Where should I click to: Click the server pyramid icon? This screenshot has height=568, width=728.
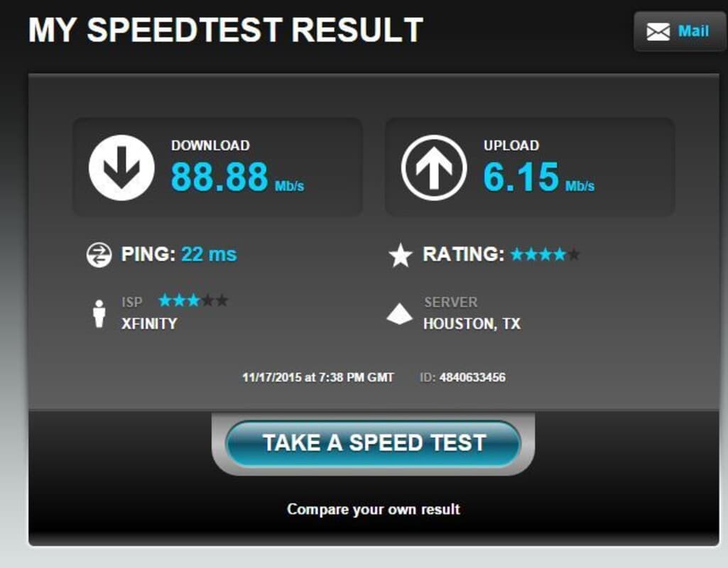pos(399,314)
